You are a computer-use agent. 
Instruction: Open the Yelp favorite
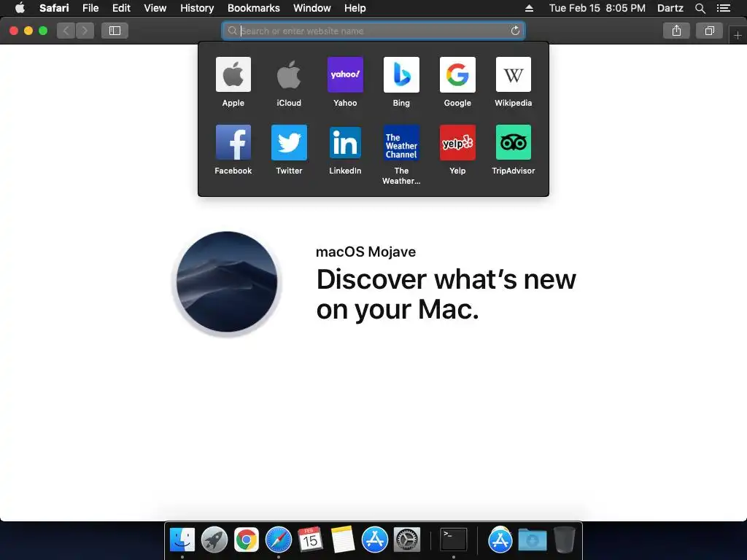pos(457,142)
